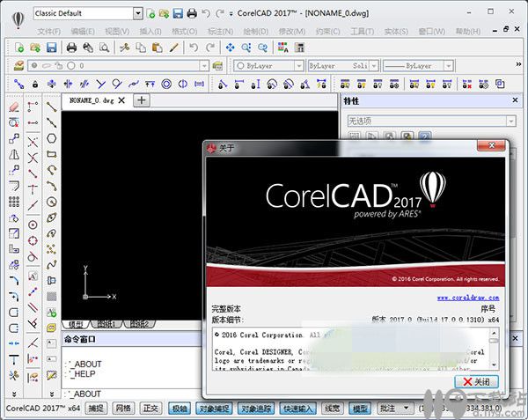This screenshot has height=420, width=528.
Task: Open the ByLayer lineweight dropdown
Action: click(448, 66)
